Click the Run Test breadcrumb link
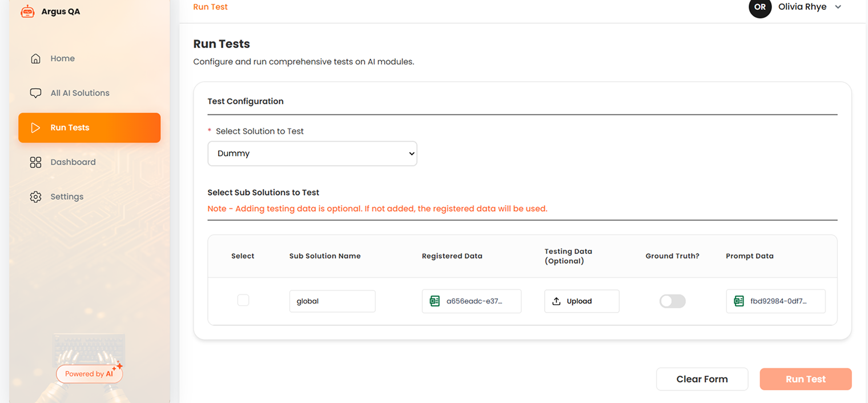Image resolution: width=868 pixels, height=403 pixels. 210,7
